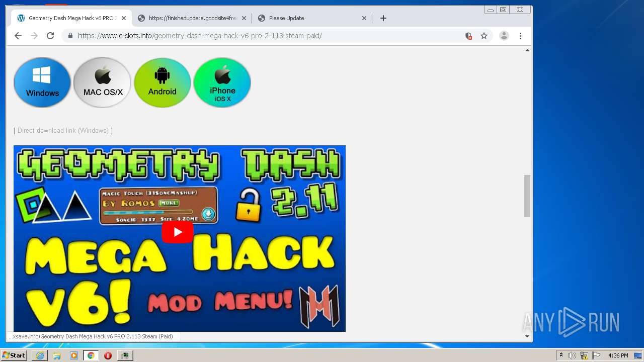The height and width of the screenshot is (362, 644).
Task: Restore down the Chrome window
Action: (x=503, y=10)
